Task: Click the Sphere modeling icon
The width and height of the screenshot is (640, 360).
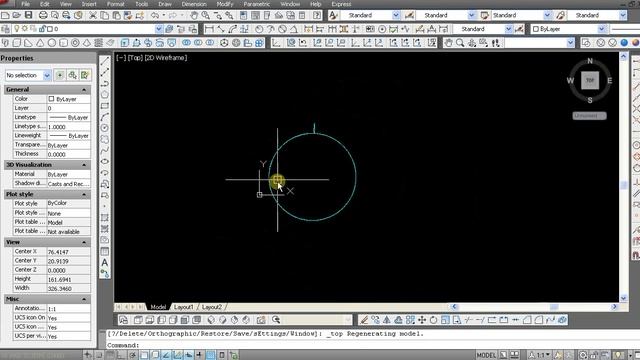Action: (x=52, y=43)
